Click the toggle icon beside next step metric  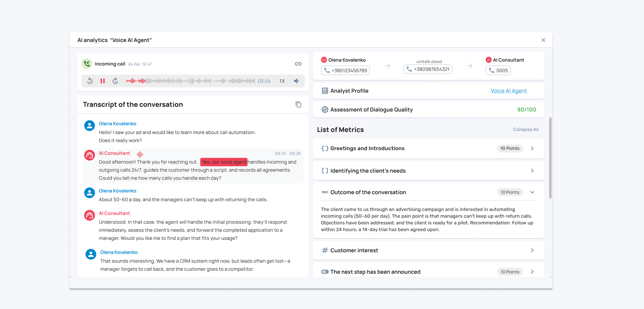325,272
